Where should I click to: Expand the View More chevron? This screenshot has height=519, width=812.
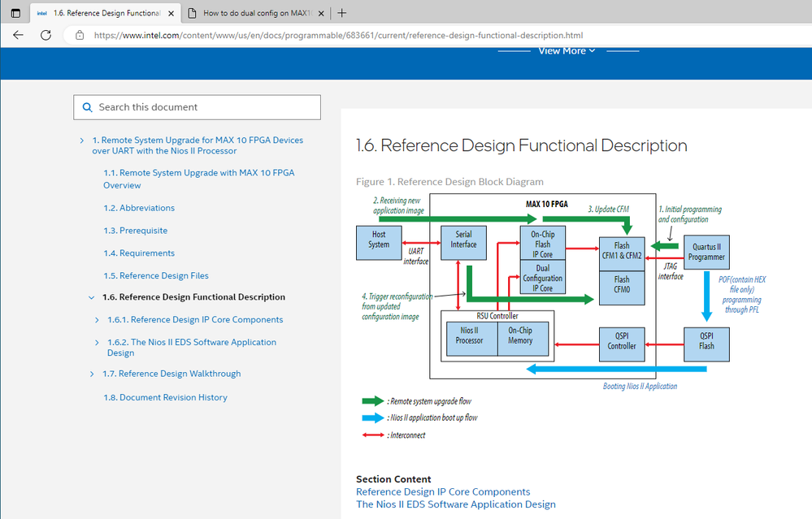592,51
